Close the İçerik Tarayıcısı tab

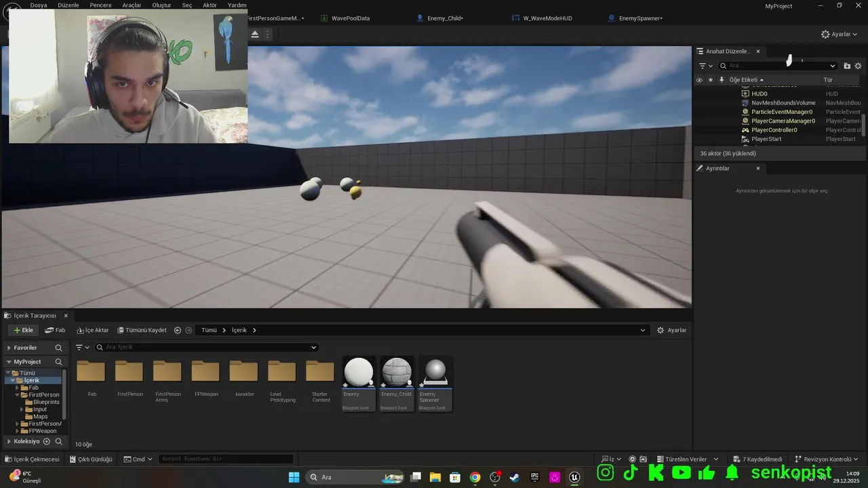[x=66, y=316]
